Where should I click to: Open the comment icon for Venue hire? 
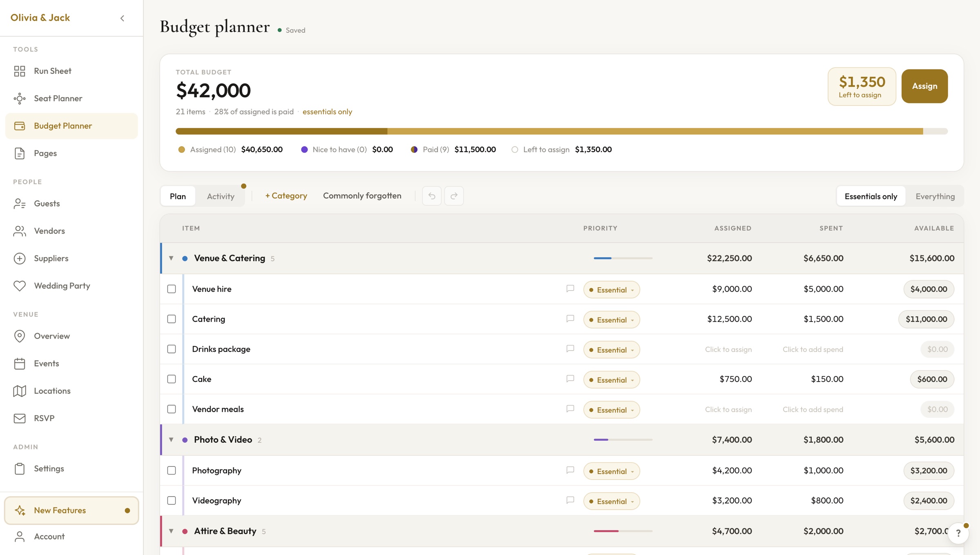tap(570, 289)
